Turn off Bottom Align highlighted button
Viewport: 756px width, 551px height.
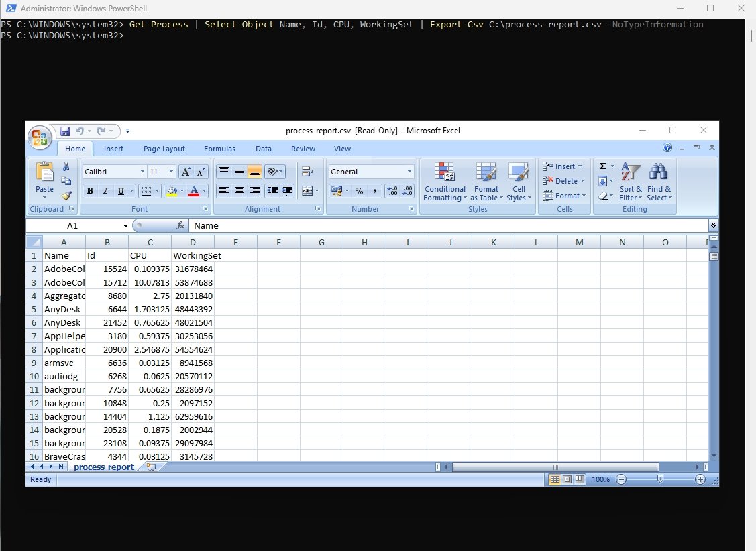255,172
